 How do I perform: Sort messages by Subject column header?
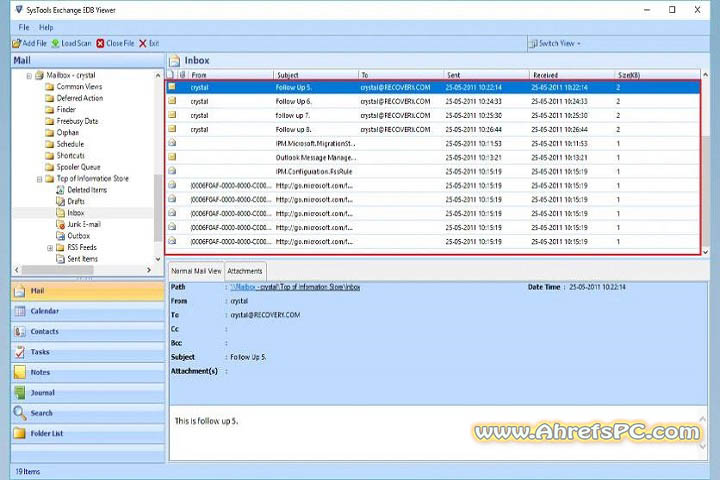(x=316, y=75)
